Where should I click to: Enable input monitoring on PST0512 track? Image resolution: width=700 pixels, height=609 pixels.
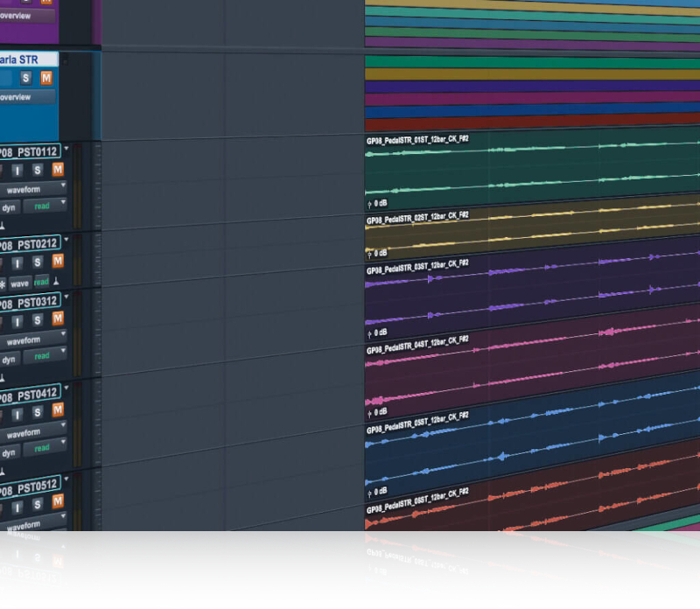[17, 507]
